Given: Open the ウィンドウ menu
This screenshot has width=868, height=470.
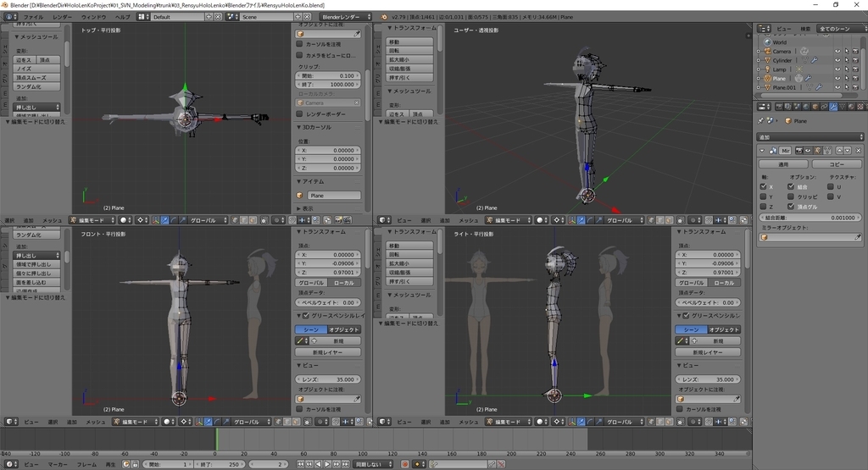Looking at the screenshot, I should pyautogui.click(x=93, y=17).
